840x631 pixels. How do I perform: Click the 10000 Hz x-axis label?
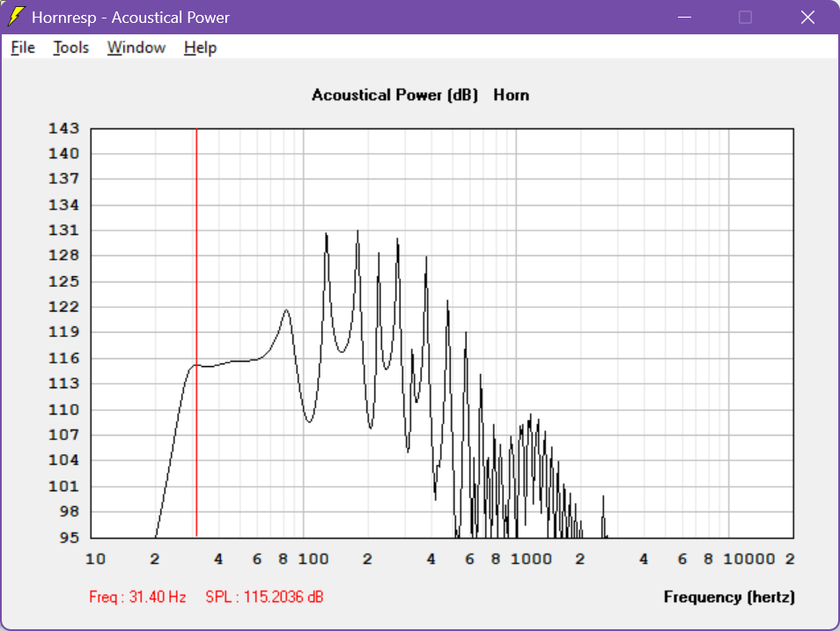coord(749,559)
